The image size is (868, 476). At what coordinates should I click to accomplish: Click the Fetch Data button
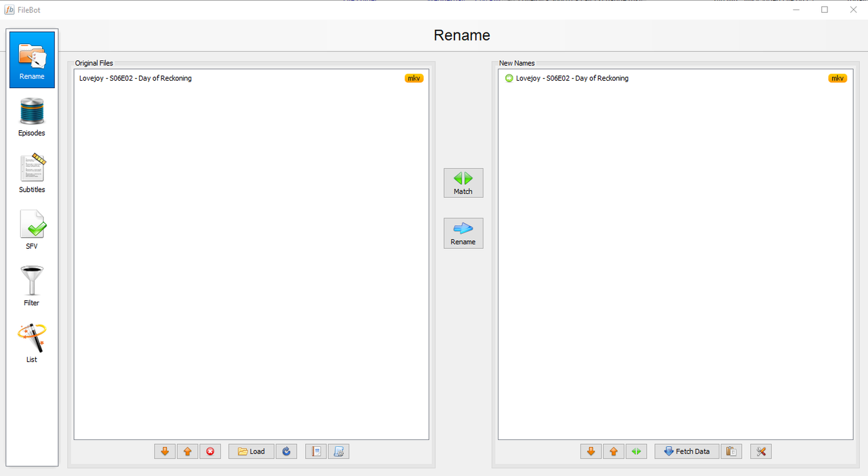[687, 452]
